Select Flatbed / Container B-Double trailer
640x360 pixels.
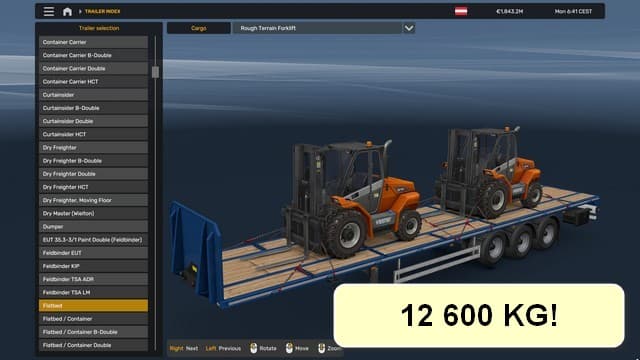[93, 332]
